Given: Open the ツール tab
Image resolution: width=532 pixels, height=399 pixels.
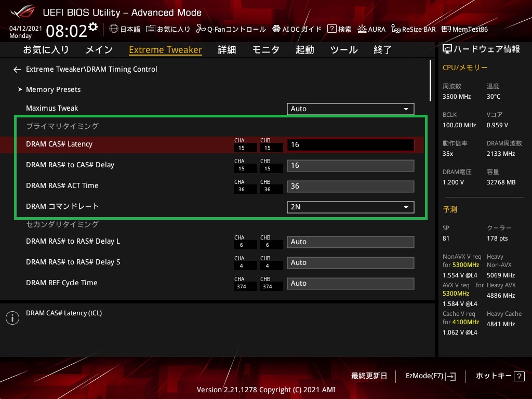Looking at the screenshot, I should 344,50.
